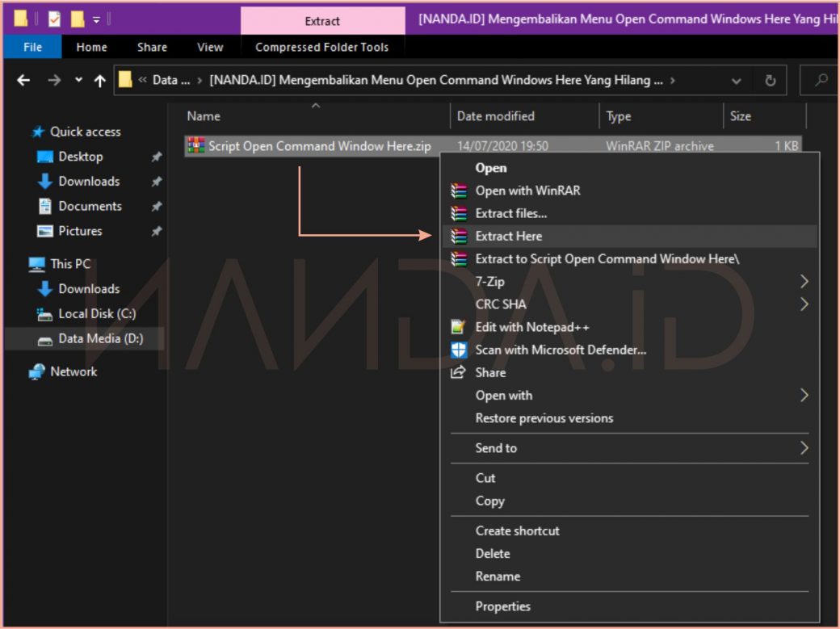Select Open with WinRAR menu entry

point(527,191)
